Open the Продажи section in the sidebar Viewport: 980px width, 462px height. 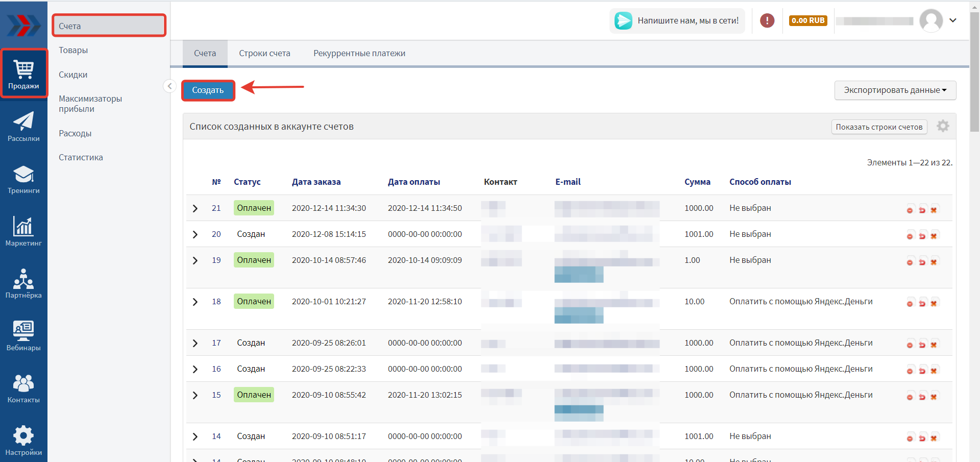(23, 74)
